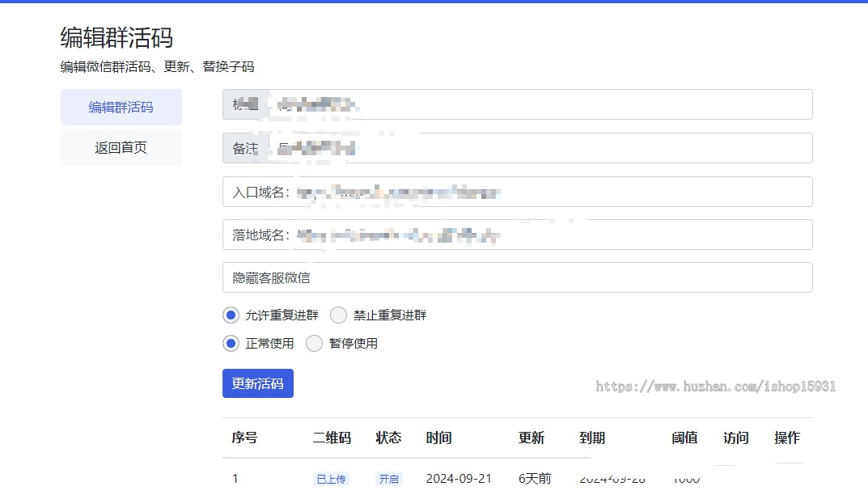
Task: Focus the 隐藏客服微信 input field
Action: pos(517,277)
